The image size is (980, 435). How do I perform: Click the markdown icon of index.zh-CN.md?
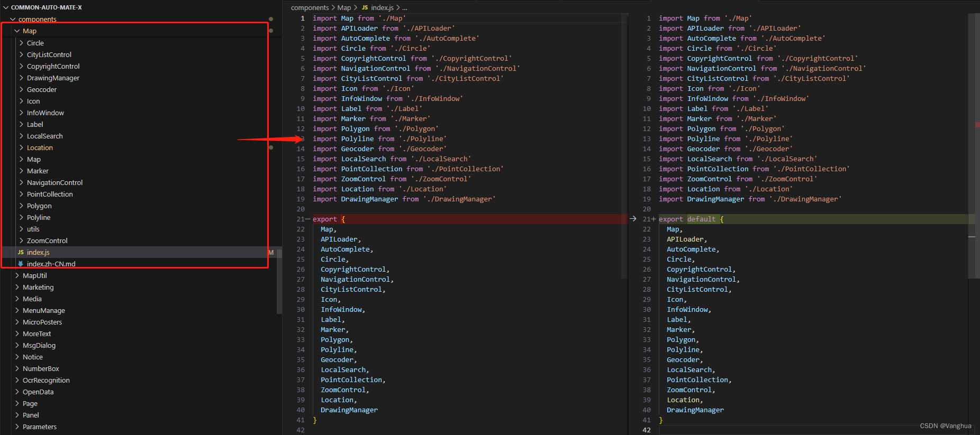pyautogui.click(x=21, y=264)
